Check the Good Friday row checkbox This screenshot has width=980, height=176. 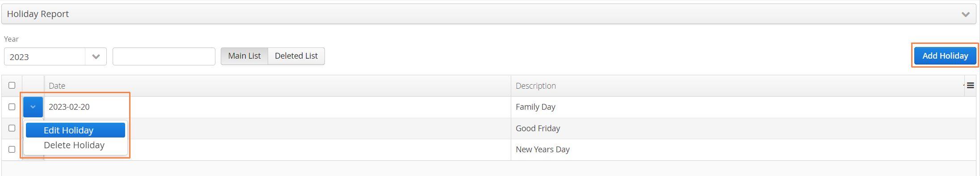point(12,128)
